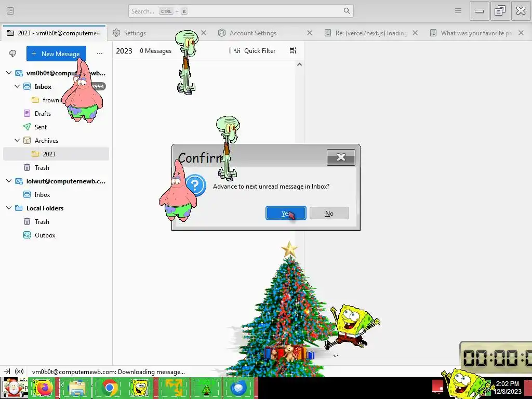Click the SpongeBob taskbar app icon
532x399 pixels.
pos(140,388)
